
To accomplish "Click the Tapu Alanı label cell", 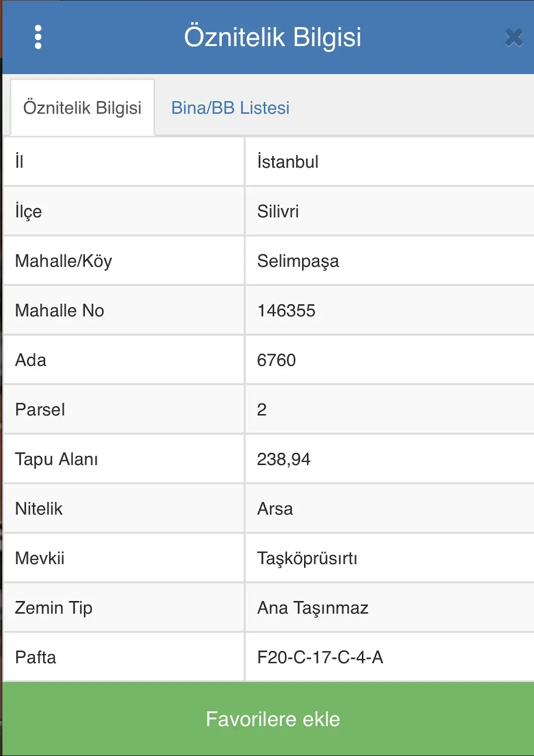I will click(x=123, y=459).
